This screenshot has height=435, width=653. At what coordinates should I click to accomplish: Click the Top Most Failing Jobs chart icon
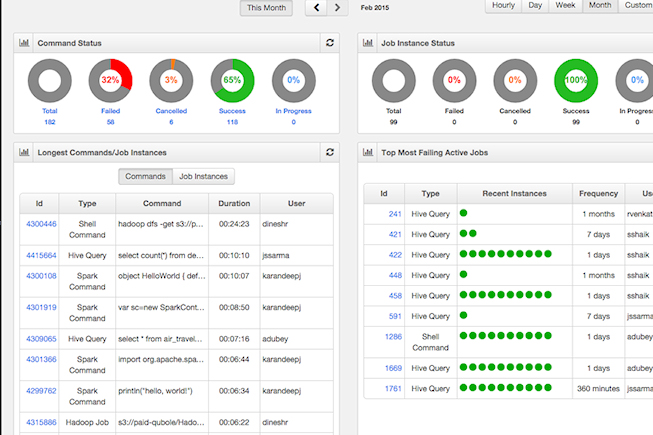pyautogui.click(x=369, y=152)
